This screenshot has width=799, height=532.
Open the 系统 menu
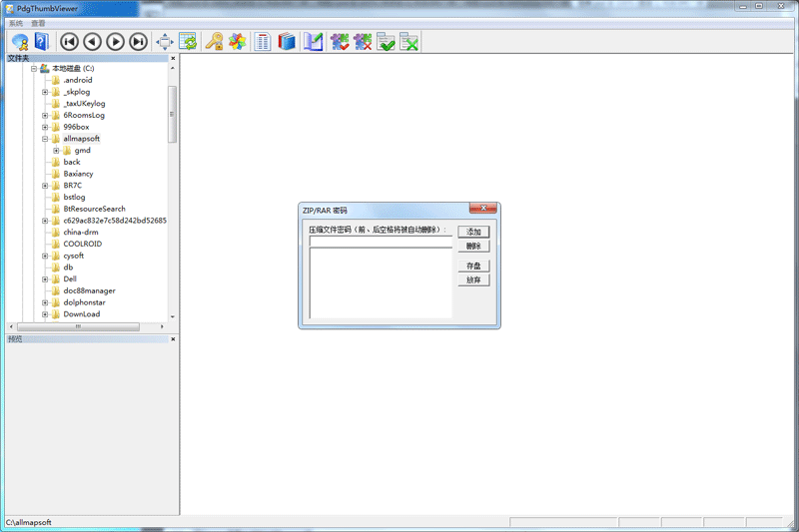coord(16,23)
